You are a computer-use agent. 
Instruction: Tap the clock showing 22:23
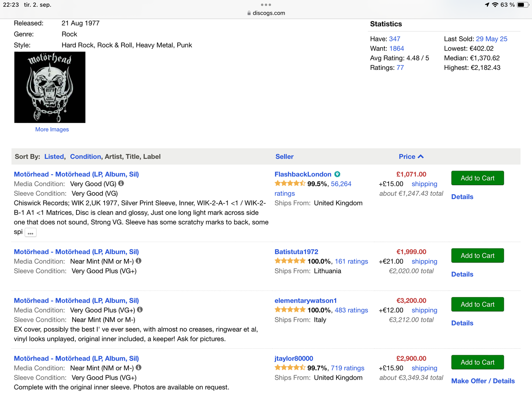[x=11, y=5]
